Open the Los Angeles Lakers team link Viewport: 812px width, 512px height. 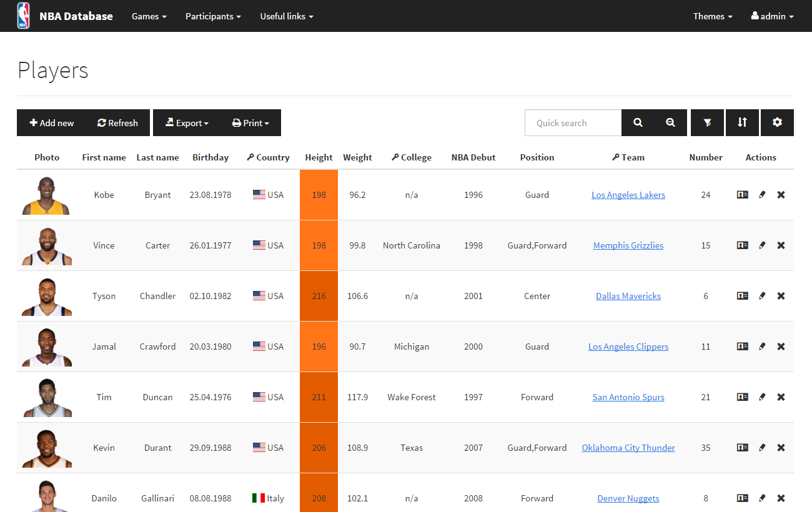coord(628,195)
